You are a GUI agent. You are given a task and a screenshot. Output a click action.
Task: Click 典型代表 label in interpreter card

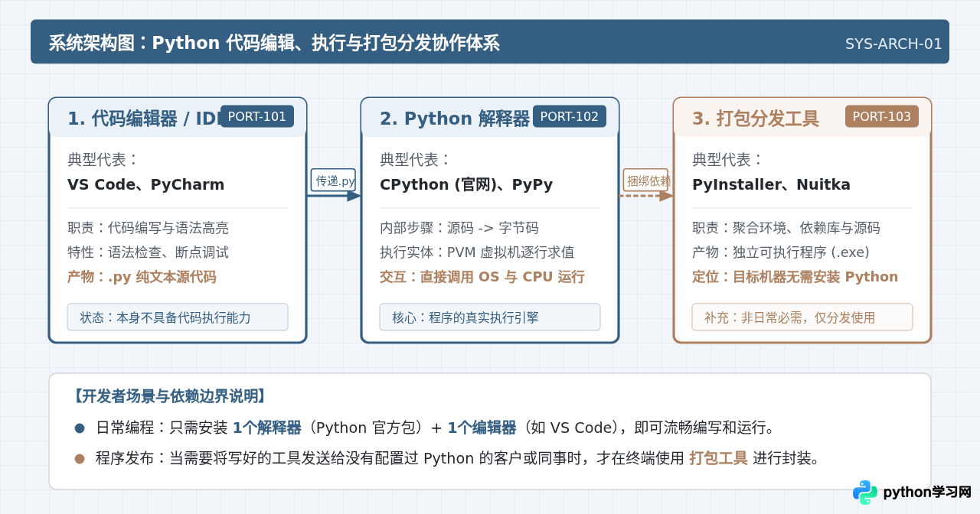416,160
